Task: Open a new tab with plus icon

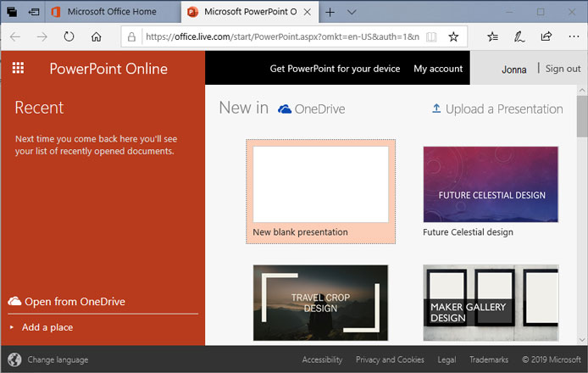Action: coord(330,13)
